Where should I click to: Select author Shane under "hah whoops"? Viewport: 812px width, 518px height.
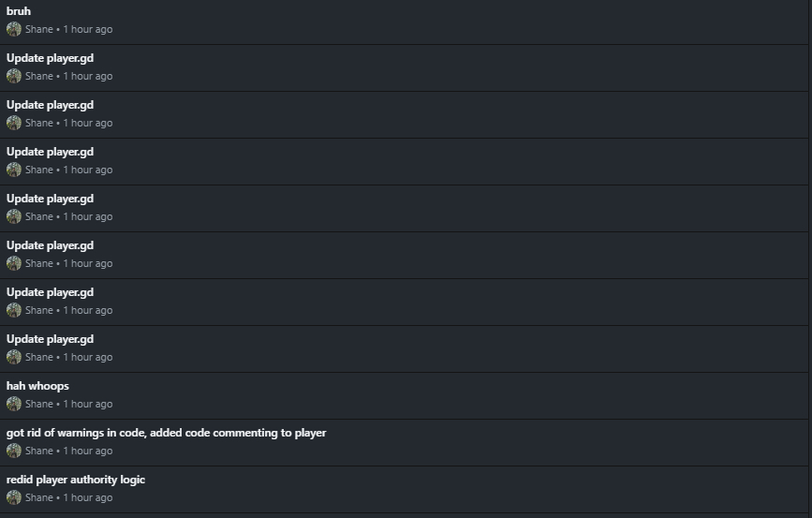tap(39, 404)
